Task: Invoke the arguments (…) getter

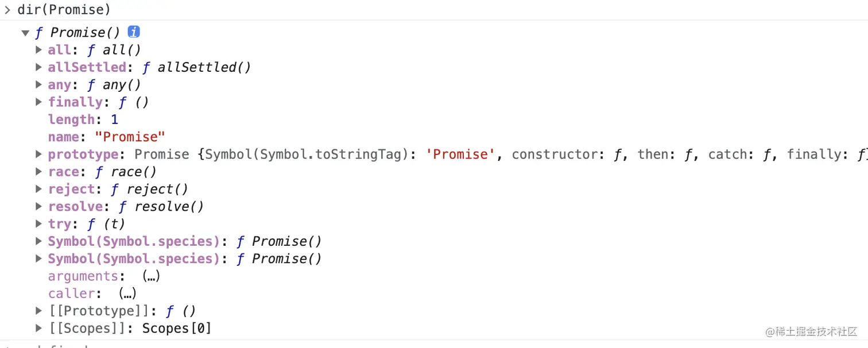Action: click(151, 276)
